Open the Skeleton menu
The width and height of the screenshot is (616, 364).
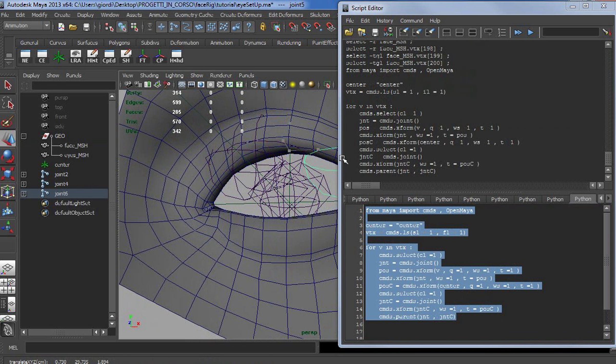tap(320, 15)
